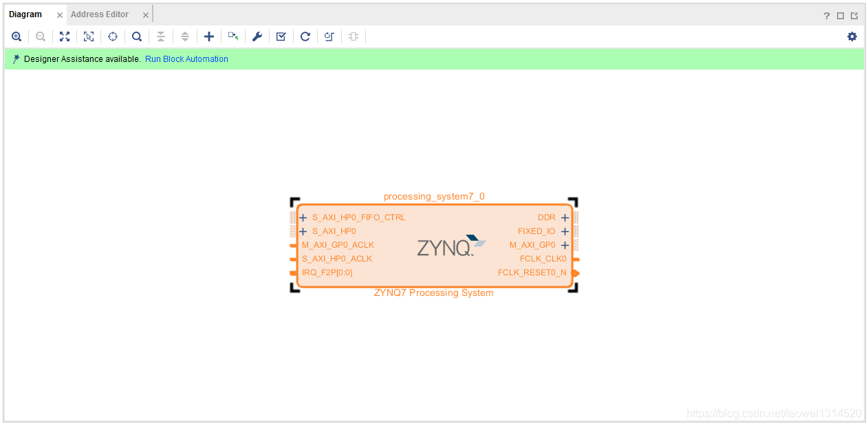868x426 pixels.
Task: Click the Add IP plus icon
Action: pos(209,36)
